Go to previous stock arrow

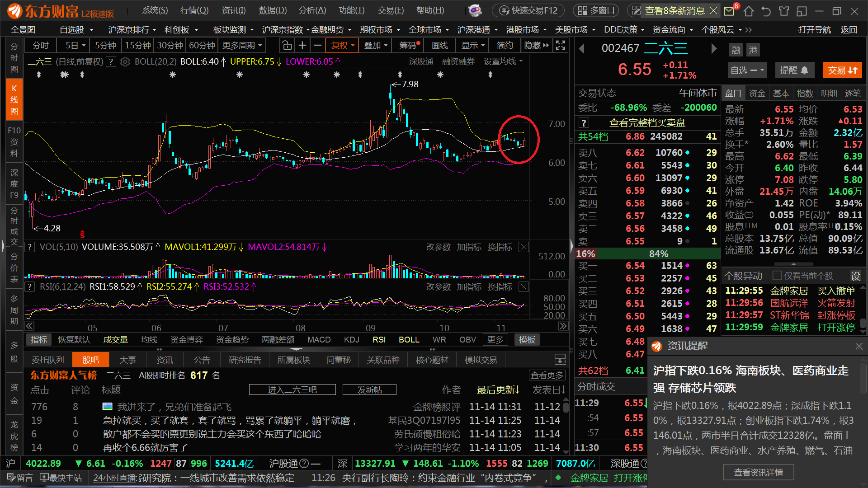(x=582, y=48)
